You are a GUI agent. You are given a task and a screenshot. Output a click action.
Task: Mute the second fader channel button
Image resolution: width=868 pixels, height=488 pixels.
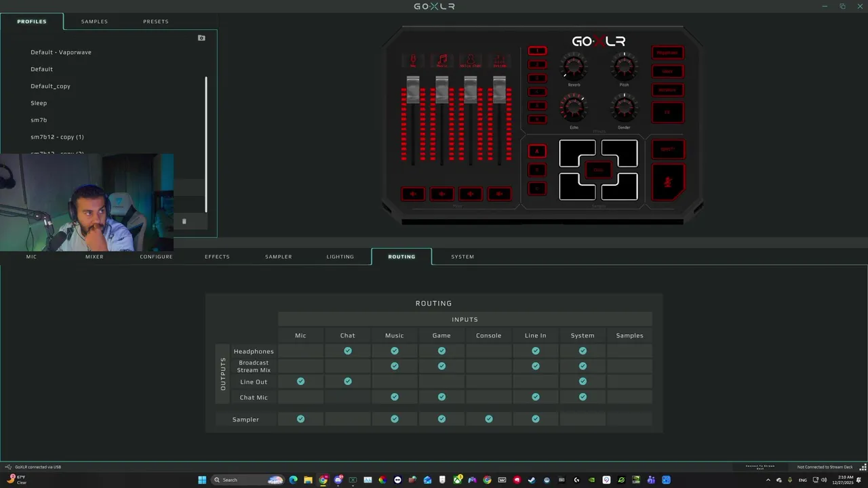point(442,194)
